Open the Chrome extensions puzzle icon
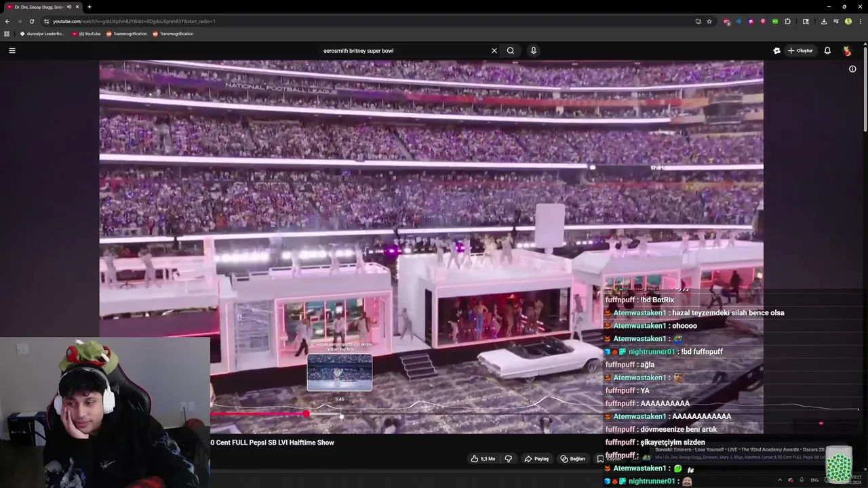The height and width of the screenshot is (488, 868). (x=787, y=21)
